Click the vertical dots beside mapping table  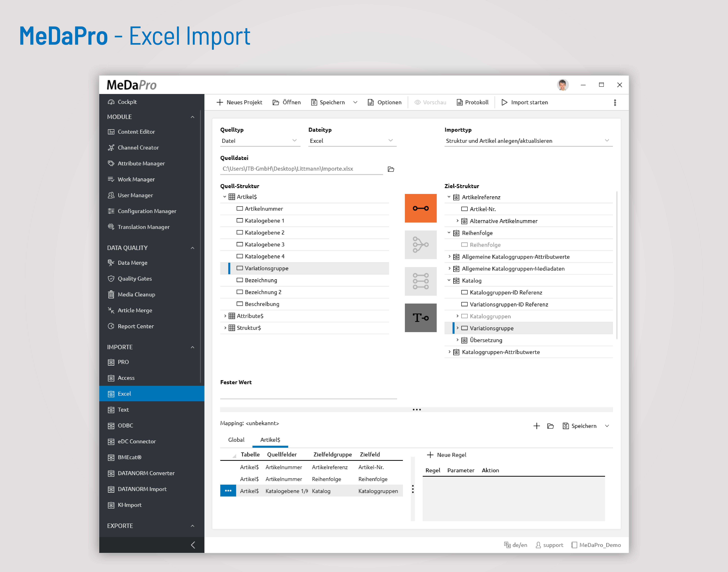[x=413, y=489]
